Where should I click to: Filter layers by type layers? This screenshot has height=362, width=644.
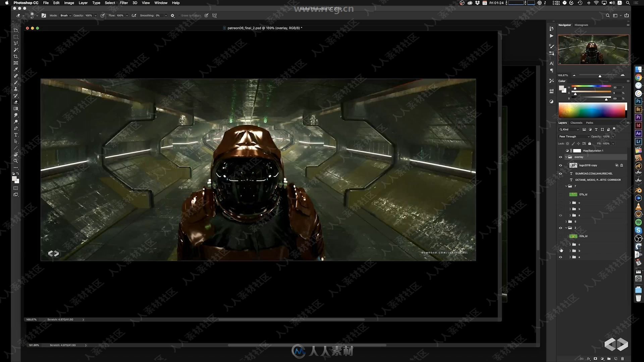click(x=596, y=129)
